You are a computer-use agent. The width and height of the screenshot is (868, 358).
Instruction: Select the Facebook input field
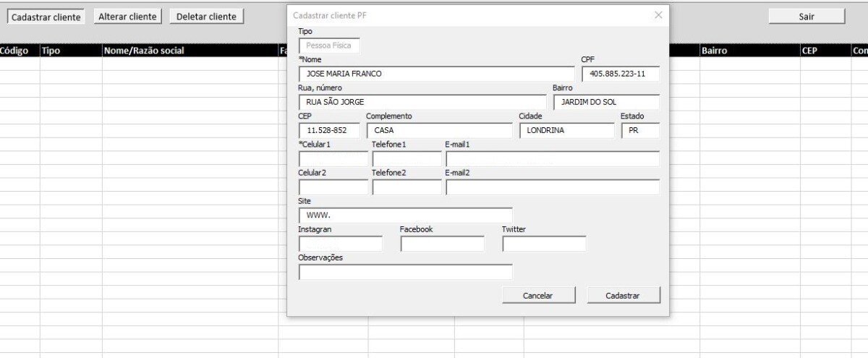click(443, 244)
